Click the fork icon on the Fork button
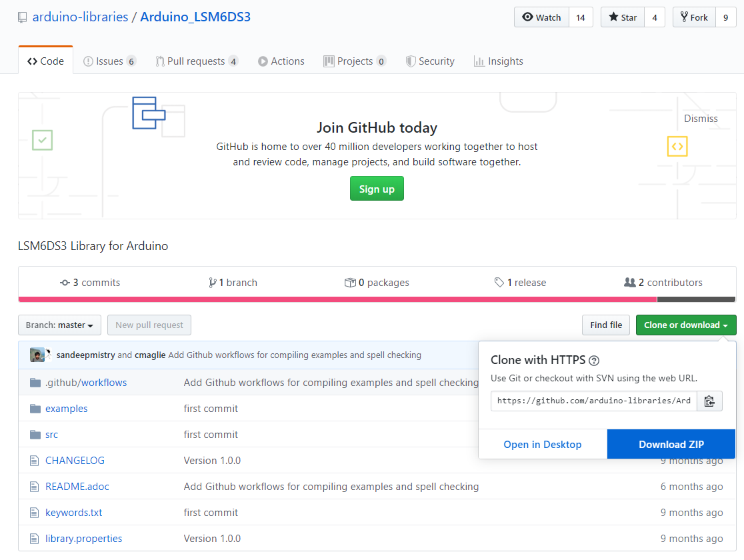This screenshot has width=744, height=560. click(684, 17)
